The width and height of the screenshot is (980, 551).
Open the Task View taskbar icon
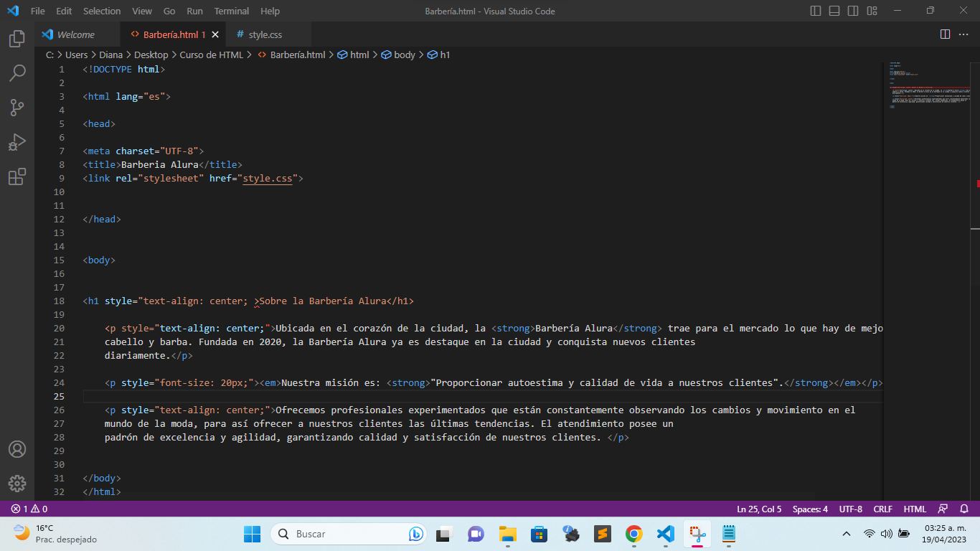[445, 534]
